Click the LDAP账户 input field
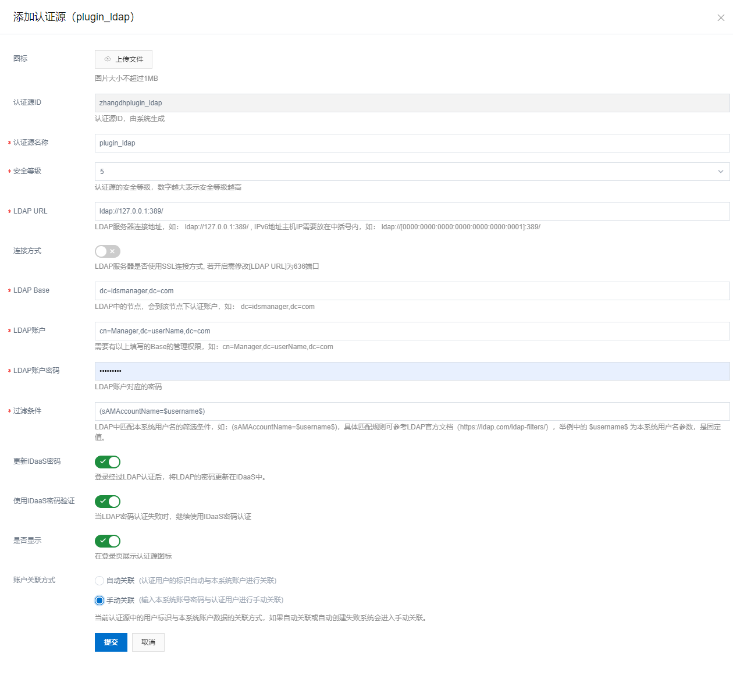The width and height of the screenshot is (733, 700). pos(412,331)
